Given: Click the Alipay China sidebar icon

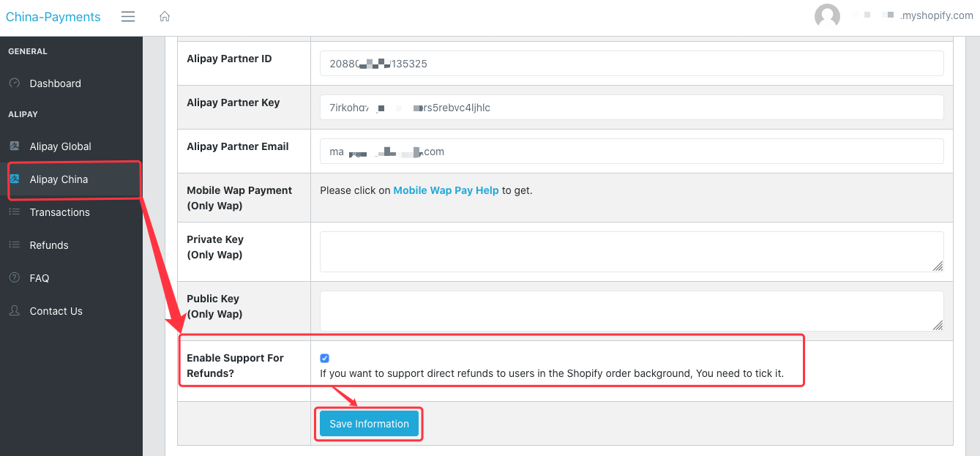Looking at the screenshot, I should 15,179.
